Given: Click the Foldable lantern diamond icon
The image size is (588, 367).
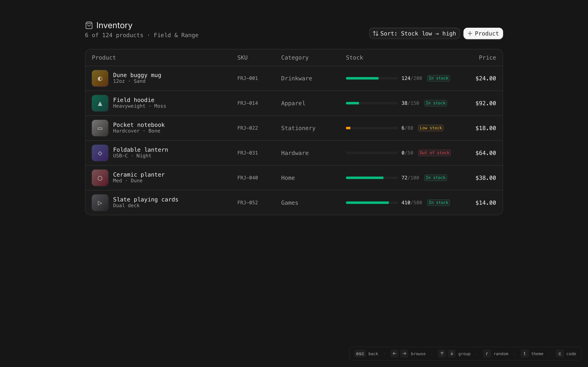Looking at the screenshot, I should click(100, 153).
